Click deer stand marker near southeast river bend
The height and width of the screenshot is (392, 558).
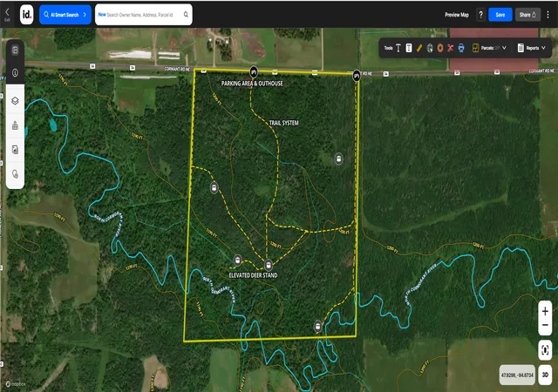coord(317,326)
